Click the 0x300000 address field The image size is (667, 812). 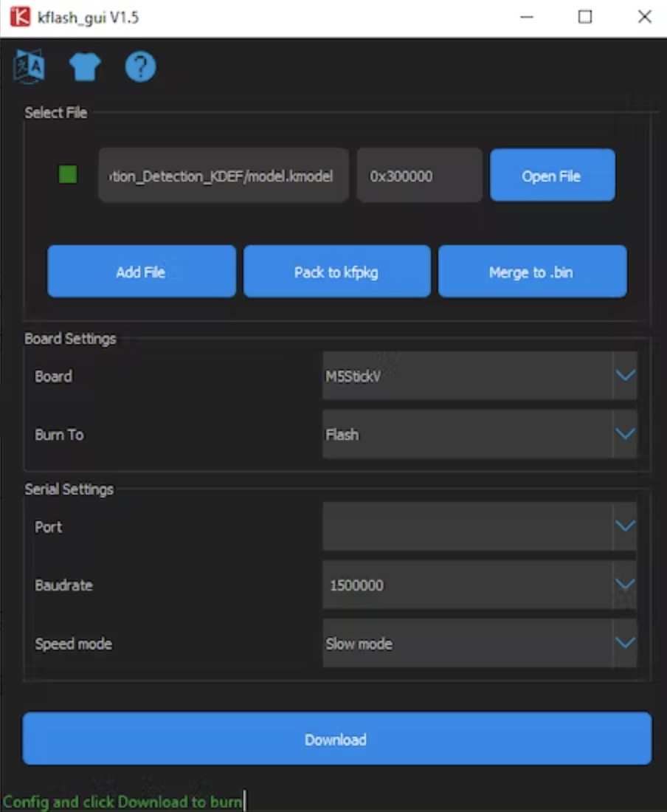[418, 176]
